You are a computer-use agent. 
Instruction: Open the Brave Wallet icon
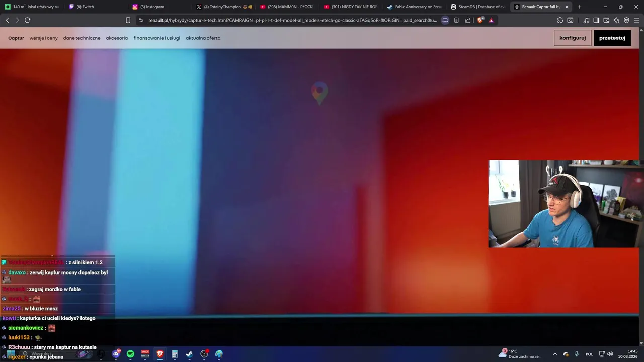(606, 20)
